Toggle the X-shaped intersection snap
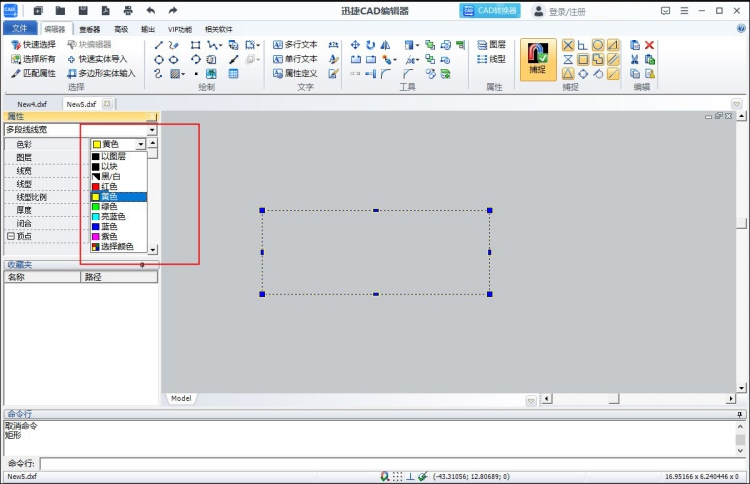The image size is (750, 484). coord(568,45)
